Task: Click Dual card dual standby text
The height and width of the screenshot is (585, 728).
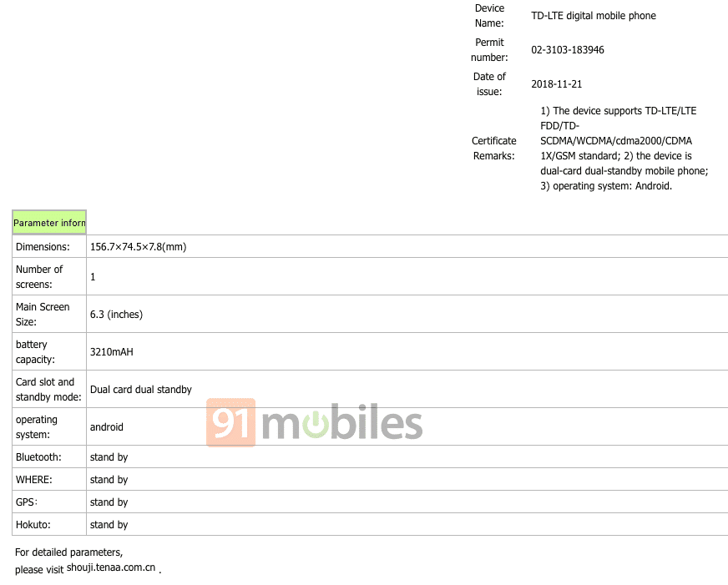Action: 141,390
